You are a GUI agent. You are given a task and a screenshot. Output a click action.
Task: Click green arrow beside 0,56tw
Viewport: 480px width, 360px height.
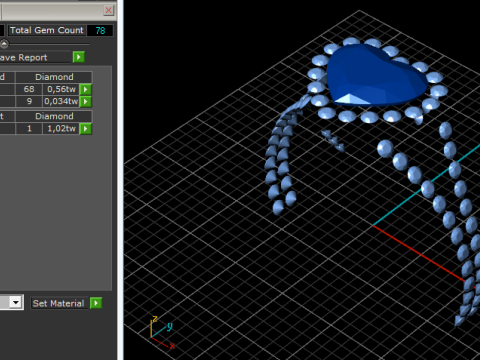point(86,89)
